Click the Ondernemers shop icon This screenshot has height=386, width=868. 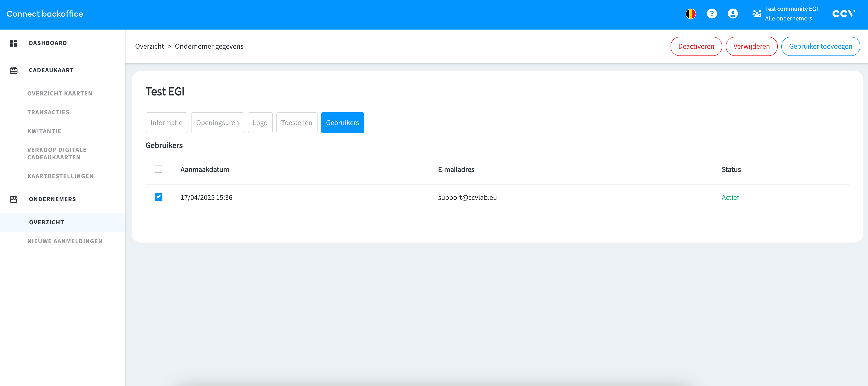[14, 199]
